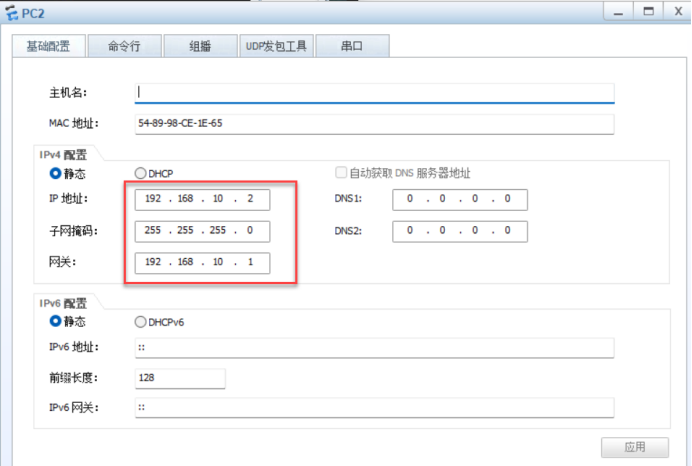This screenshot has height=466, width=692.
Task: Select the IPv4 静态 radio button
Action: tap(42, 173)
